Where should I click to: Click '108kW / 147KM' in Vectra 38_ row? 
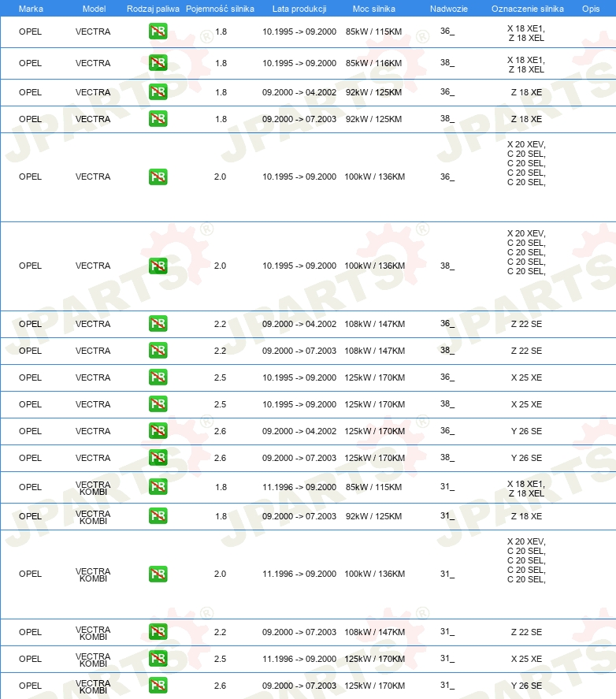(x=374, y=351)
